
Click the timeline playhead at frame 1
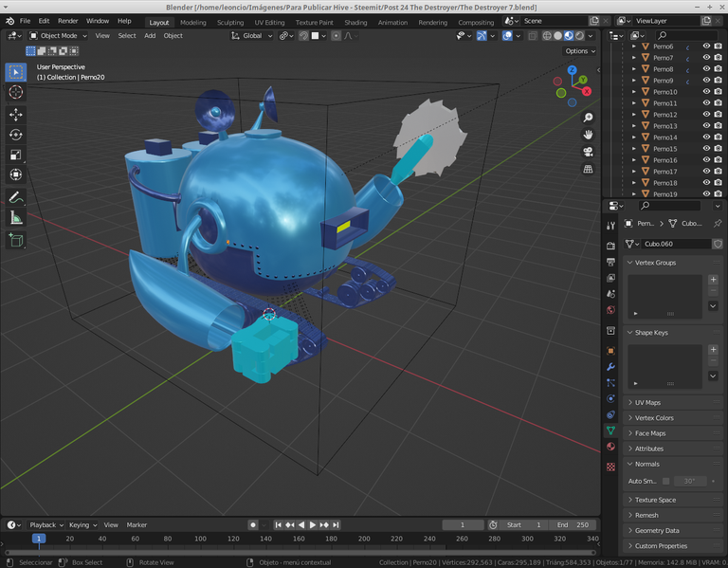pos(39,539)
